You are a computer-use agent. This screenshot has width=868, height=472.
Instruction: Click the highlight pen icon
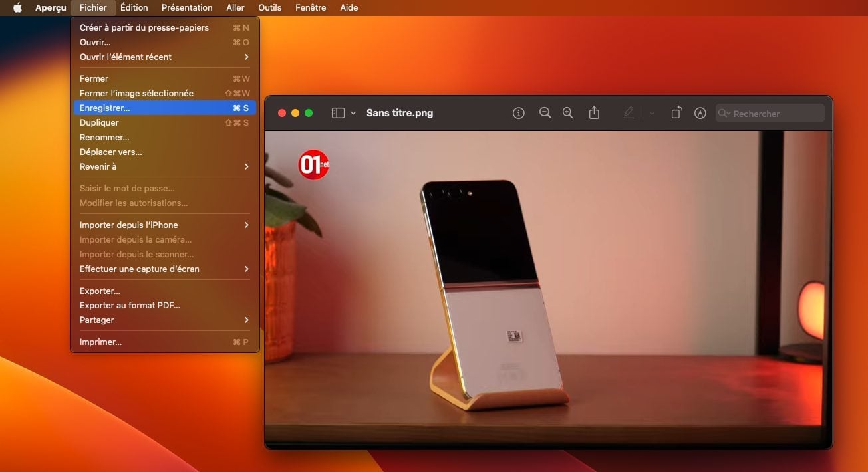[629, 113]
